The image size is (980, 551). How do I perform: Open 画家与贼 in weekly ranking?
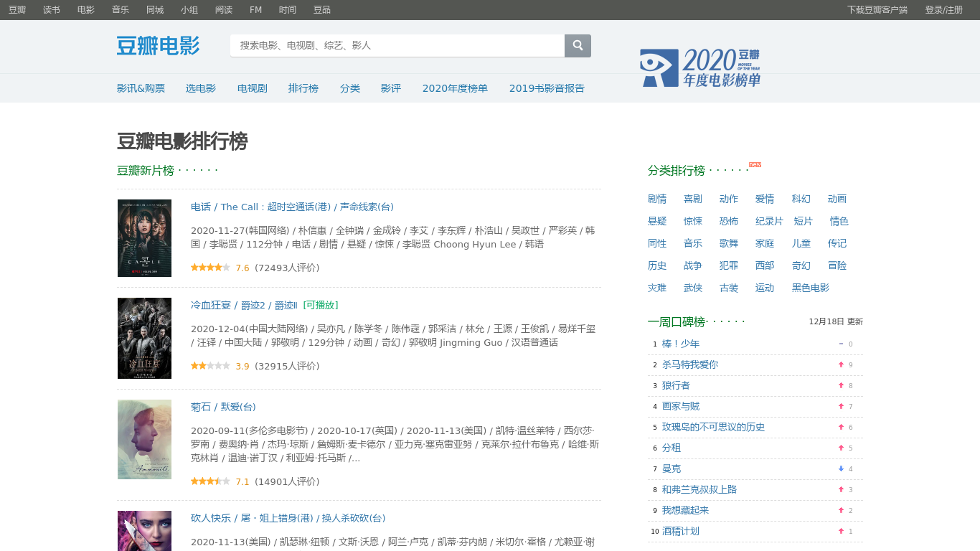pyautogui.click(x=681, y=406)
